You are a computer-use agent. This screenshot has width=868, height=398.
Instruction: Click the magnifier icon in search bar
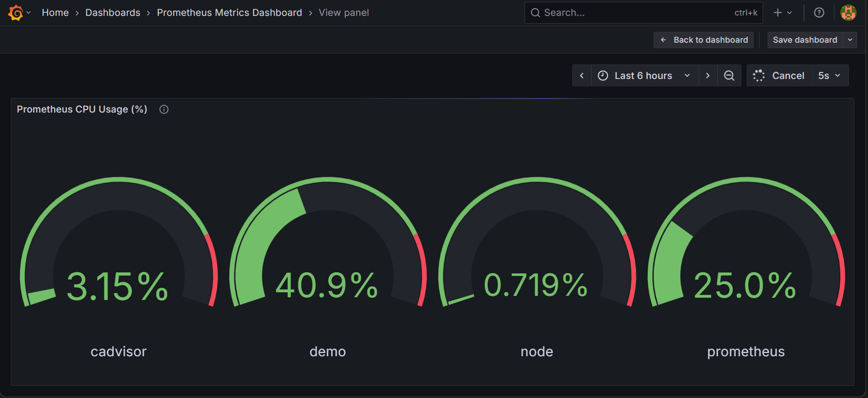point(536,13)
